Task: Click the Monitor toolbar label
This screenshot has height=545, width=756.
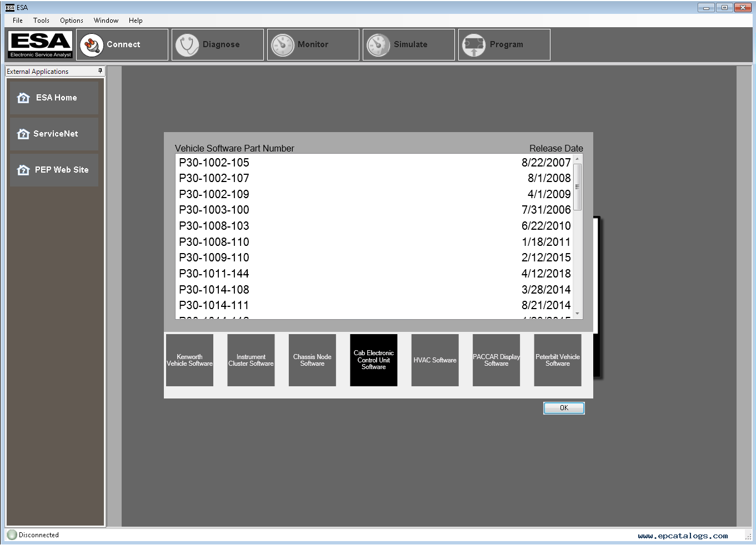Action: (x=313, y=44)
